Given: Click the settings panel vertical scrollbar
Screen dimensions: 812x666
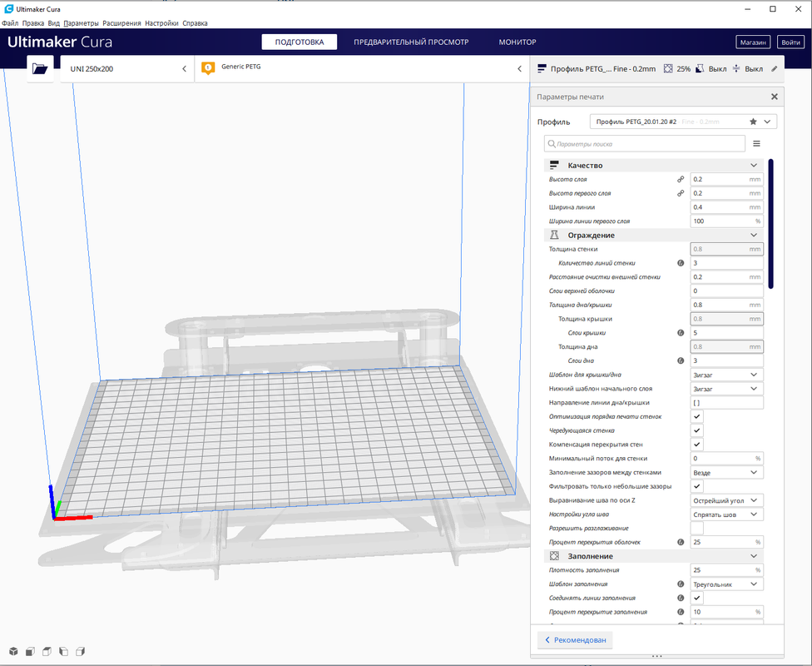Looking at the screenshot, I should [770, 224].
